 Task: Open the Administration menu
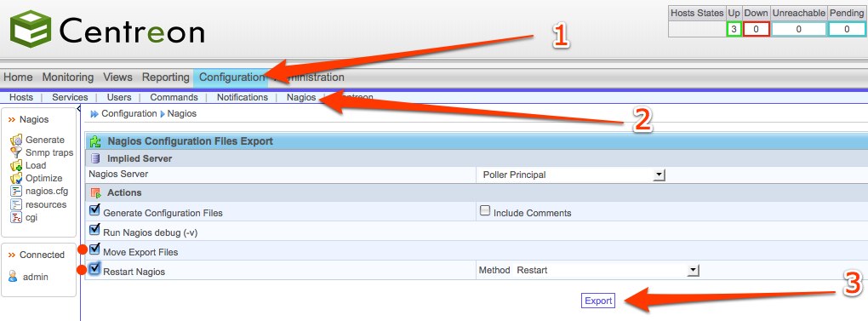[x=309, y=77]
